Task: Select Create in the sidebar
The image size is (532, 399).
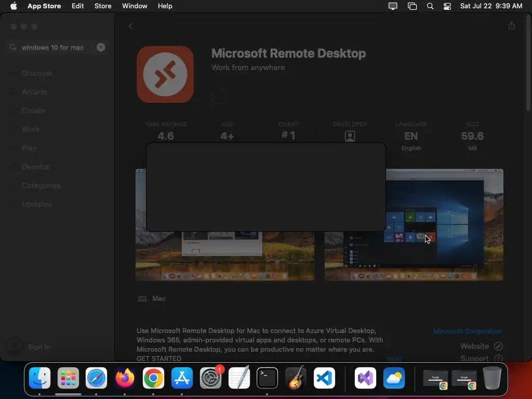Action: (33, 110)
